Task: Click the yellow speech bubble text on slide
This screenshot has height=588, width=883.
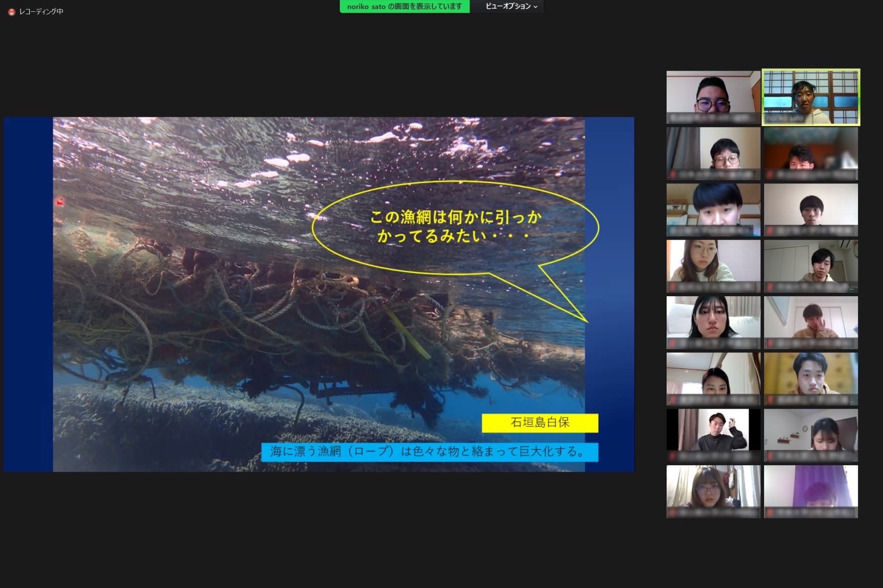Action: click(x=455, y=226)
